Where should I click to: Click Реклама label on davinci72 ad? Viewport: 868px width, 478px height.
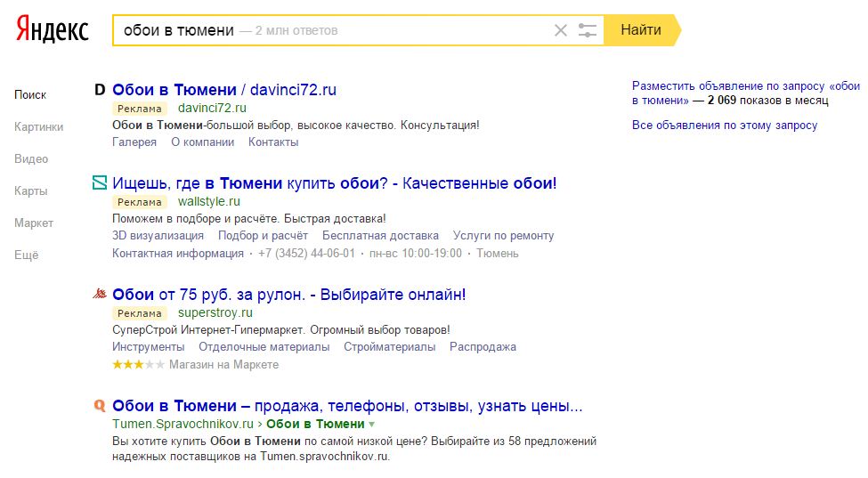(140, 109)
